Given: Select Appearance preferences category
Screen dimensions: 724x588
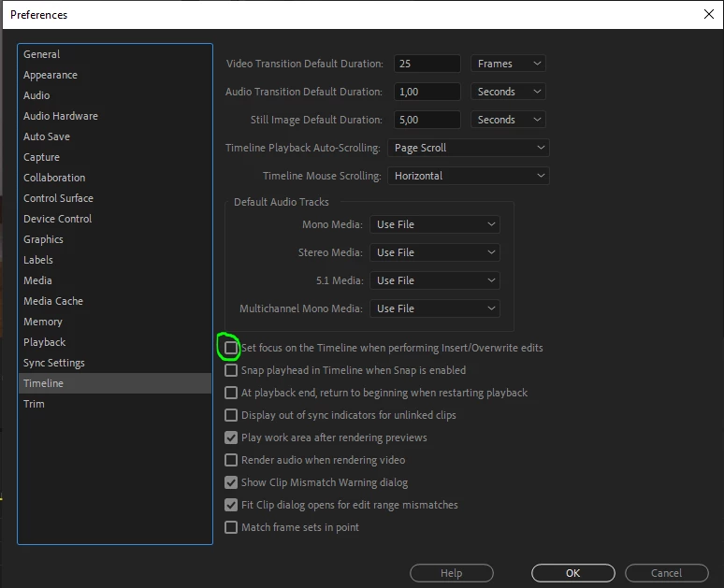Looking at the screenshot, I should 115,75.
